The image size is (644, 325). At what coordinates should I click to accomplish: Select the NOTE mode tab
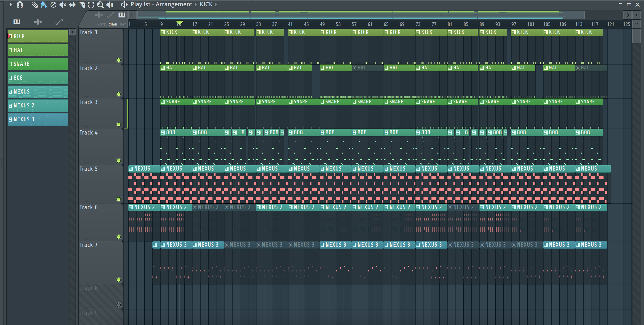(x=102, y=25)
